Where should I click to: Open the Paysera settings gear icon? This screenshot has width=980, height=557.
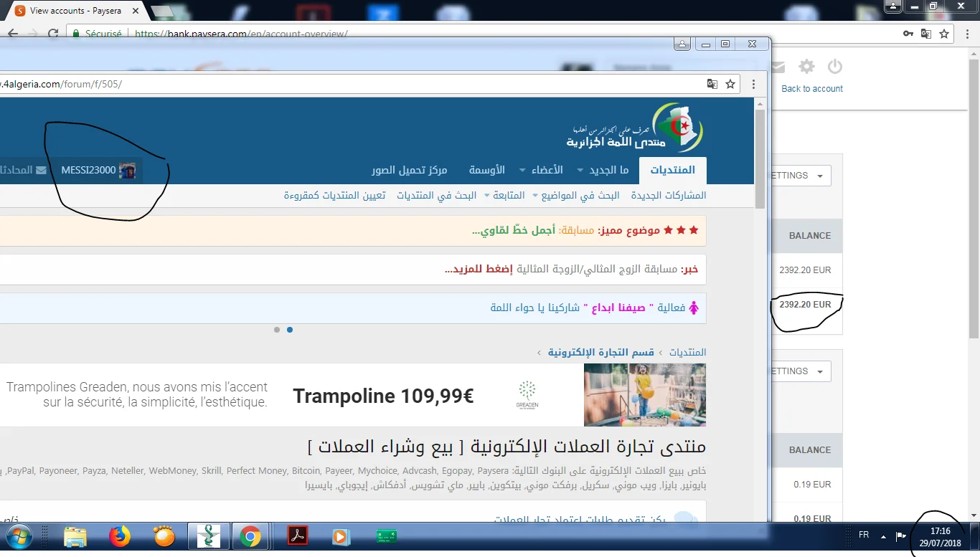pos(807,67)
